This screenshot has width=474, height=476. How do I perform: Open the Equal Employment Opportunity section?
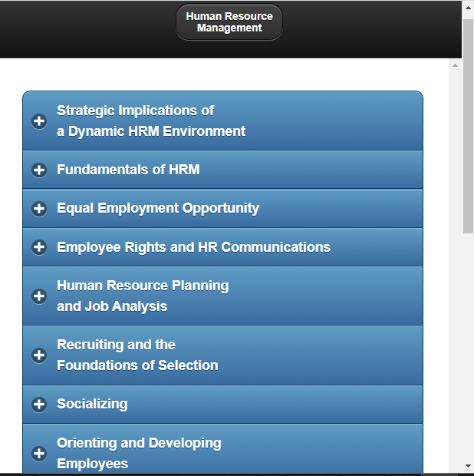(158, 208)
